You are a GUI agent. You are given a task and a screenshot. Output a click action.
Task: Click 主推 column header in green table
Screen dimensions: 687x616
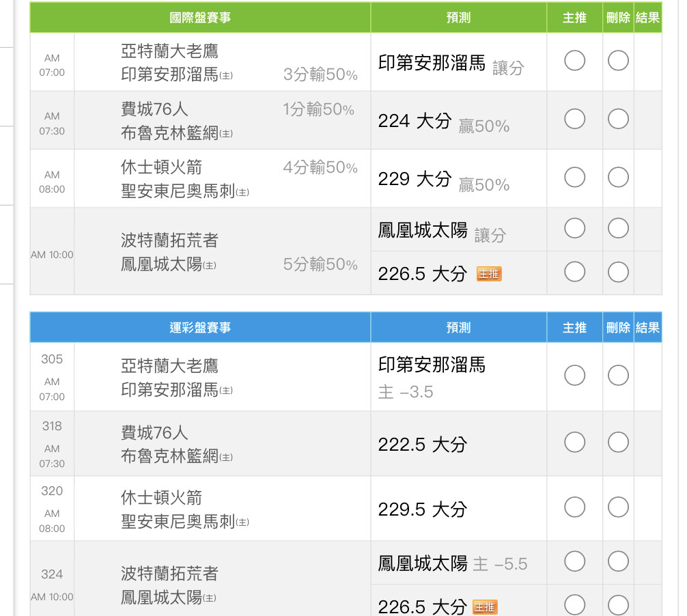[574, 18]
